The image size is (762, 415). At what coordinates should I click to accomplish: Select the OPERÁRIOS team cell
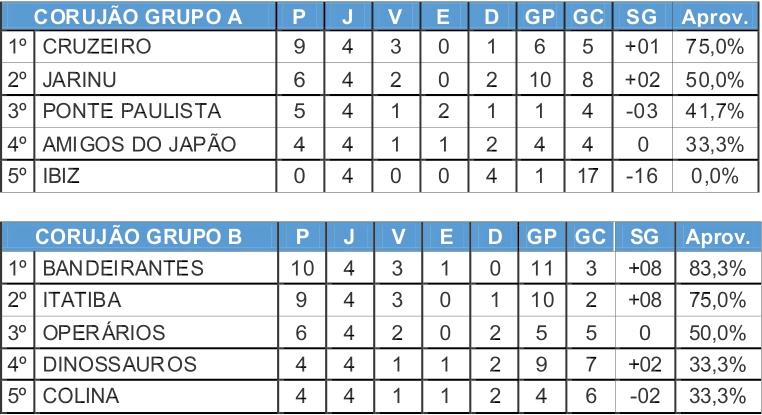click(x=156, y=333)
